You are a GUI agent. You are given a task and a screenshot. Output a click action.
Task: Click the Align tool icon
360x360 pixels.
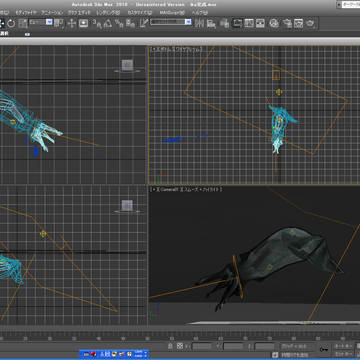(211, 23)
